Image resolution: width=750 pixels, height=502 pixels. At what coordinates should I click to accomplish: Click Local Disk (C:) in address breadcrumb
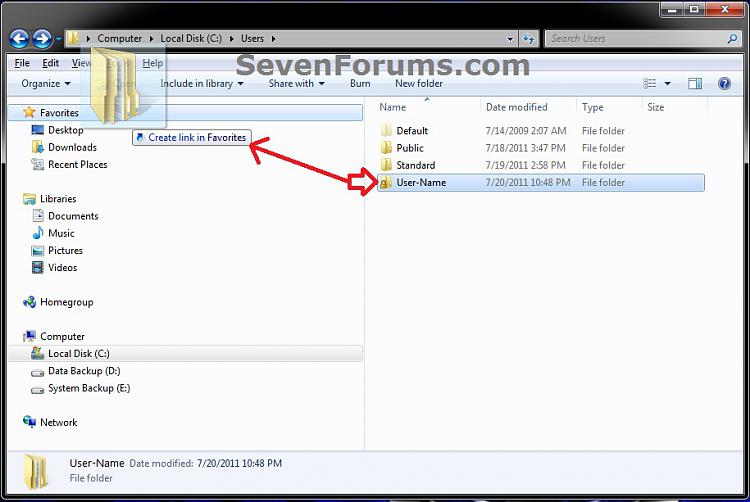[191, 39]
